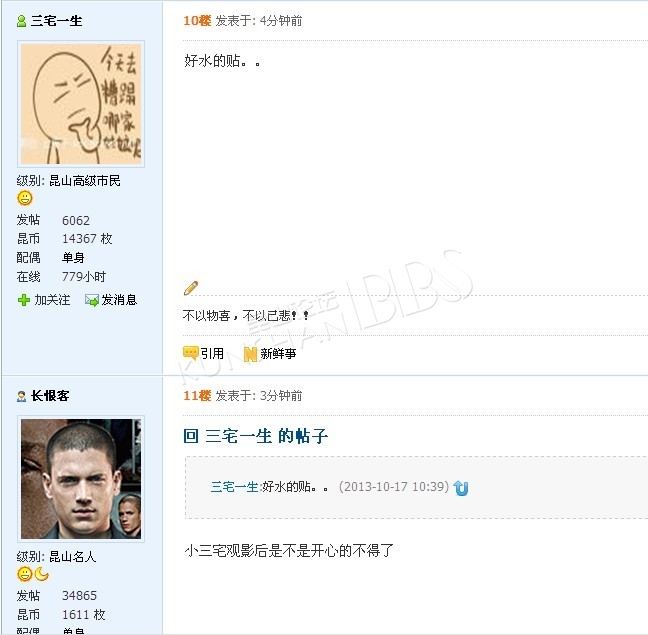This screenshot has width=648, height=635.
Task: Open 长恨客 username profile link
Action: (50, 396)
